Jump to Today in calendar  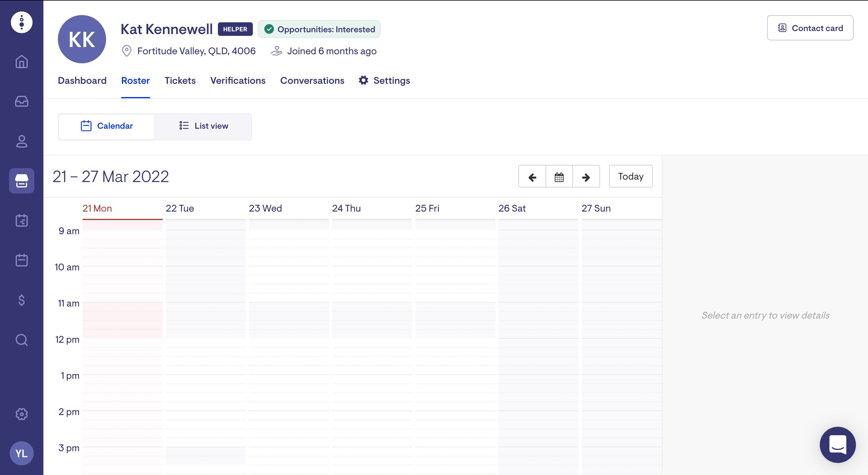click(x=631, y=177)
